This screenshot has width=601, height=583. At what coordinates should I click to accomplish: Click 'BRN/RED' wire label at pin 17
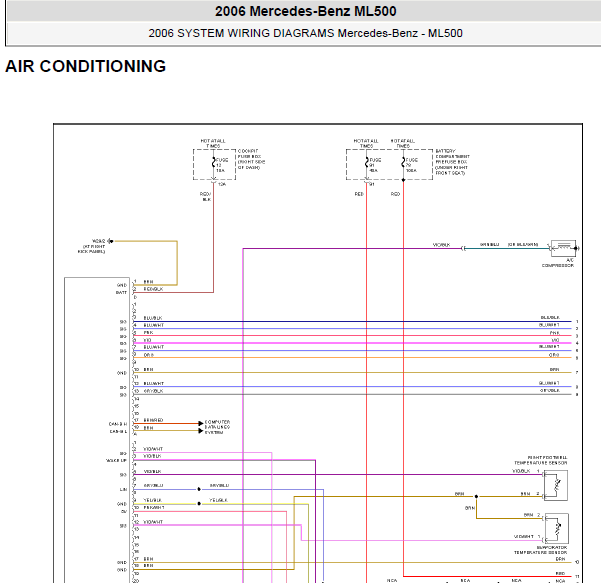[153, 420]
